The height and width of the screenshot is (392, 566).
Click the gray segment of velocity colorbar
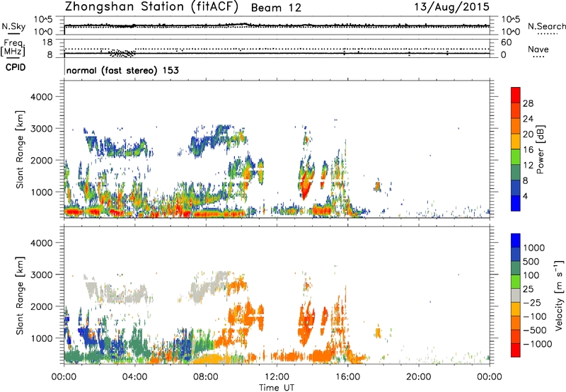coord(516,296)
